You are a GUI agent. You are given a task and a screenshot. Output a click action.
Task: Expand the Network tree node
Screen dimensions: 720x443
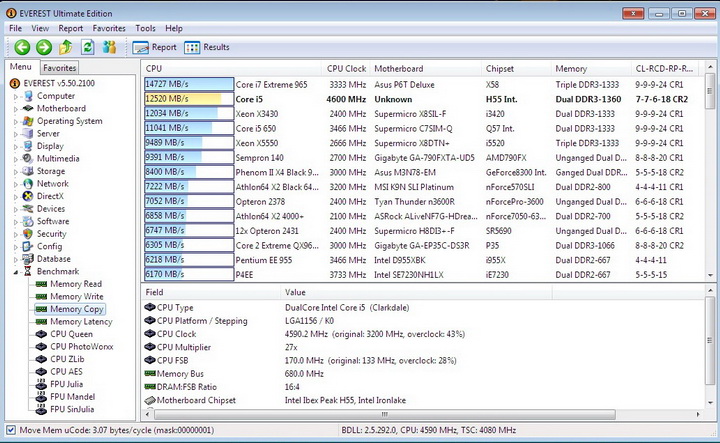coord(16,184)
